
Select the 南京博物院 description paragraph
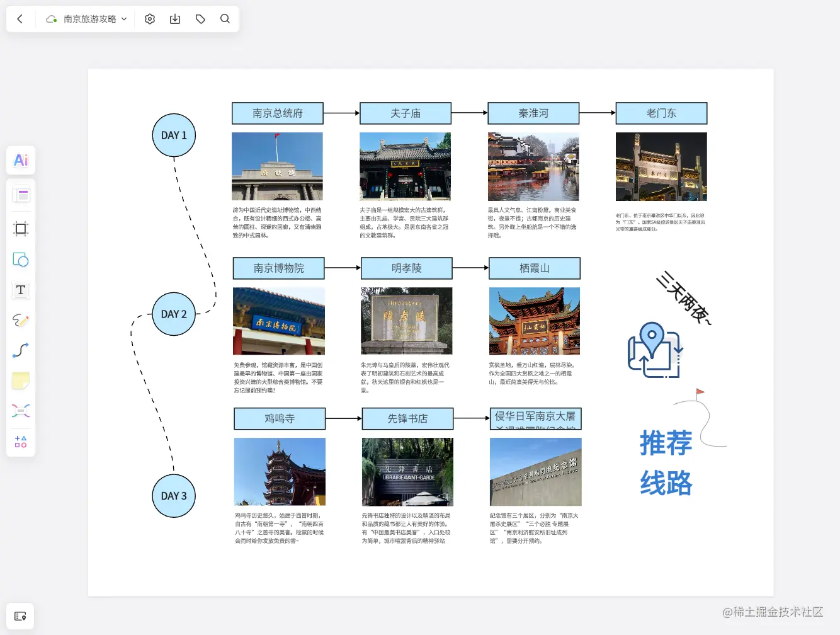(279, 378)
